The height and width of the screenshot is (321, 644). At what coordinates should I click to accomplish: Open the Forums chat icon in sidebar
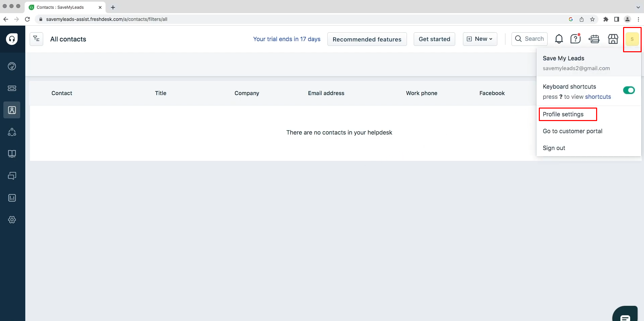coord(12,176)
